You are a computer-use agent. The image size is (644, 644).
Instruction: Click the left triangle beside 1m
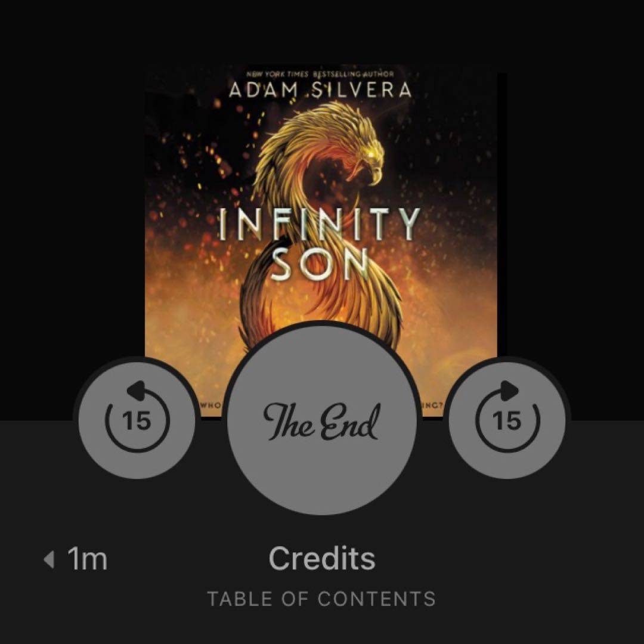49,559
